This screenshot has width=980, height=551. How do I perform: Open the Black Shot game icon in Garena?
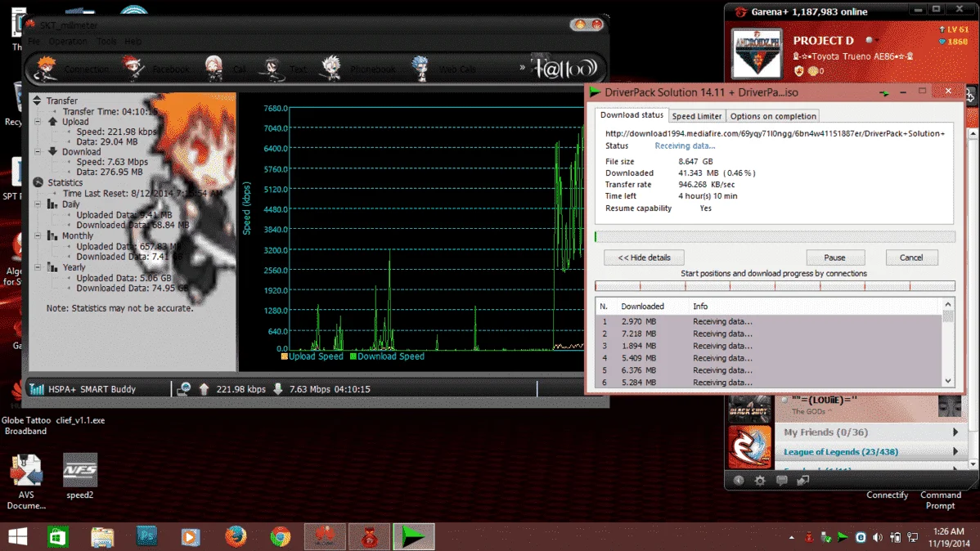[749, 410]
